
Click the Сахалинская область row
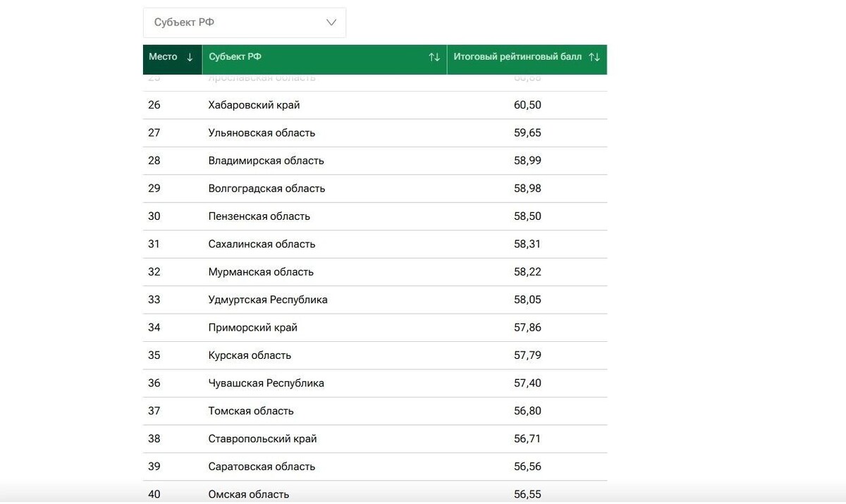click(262, 245)
